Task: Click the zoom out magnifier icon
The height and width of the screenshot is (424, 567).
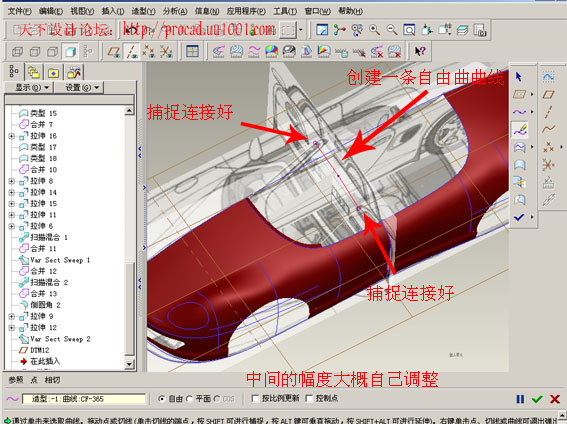Action: [392, 30]
